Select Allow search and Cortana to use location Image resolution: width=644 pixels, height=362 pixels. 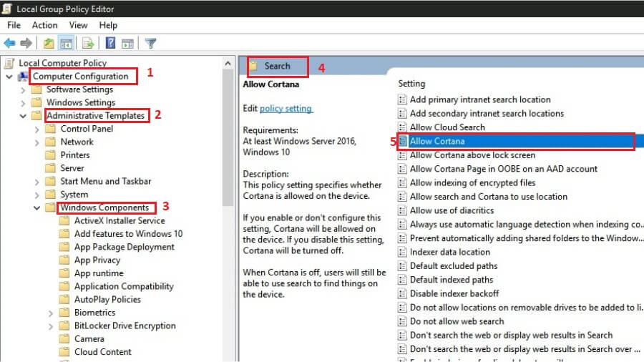point(488,197)
